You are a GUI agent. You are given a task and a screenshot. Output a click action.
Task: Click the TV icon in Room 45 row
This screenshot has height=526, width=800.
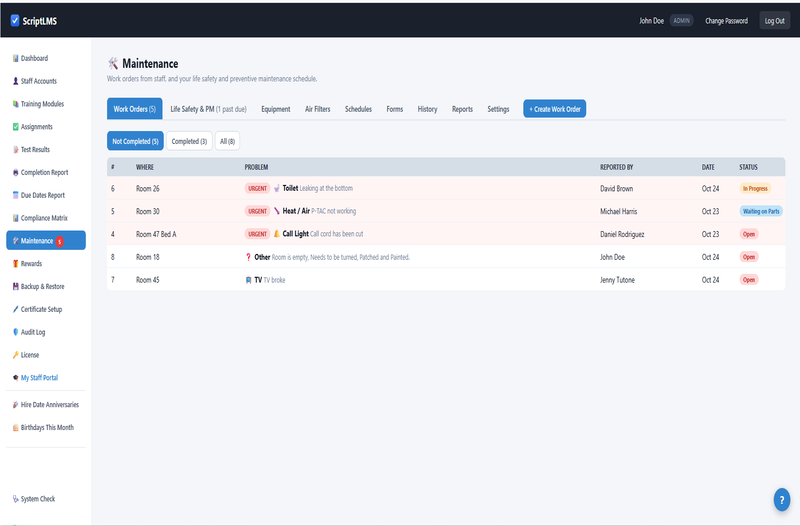(x=248, y=280)
